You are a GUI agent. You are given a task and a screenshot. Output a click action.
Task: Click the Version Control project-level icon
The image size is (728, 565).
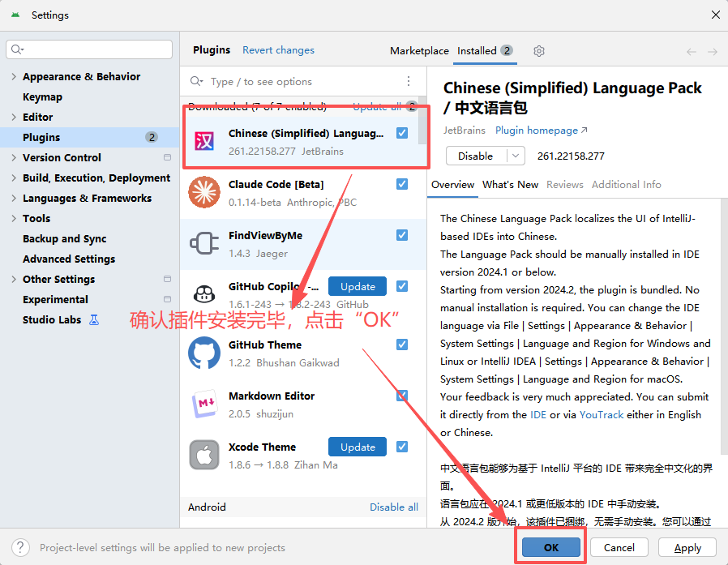167,157
